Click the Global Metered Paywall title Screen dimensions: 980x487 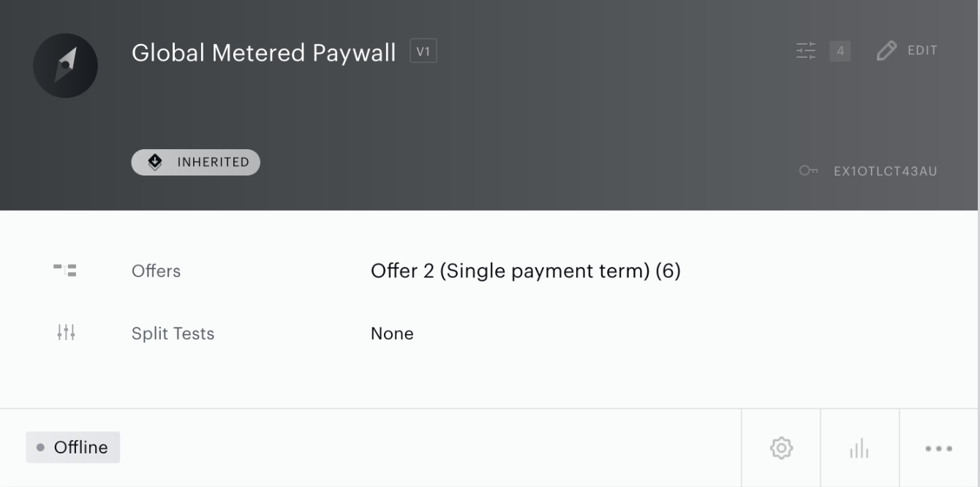264,53
